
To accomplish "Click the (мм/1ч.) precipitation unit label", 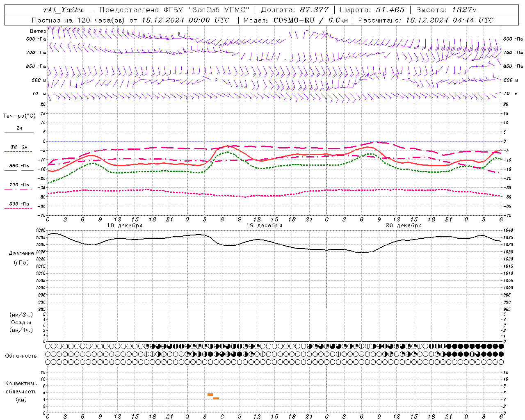I will (x=21, y=330).
